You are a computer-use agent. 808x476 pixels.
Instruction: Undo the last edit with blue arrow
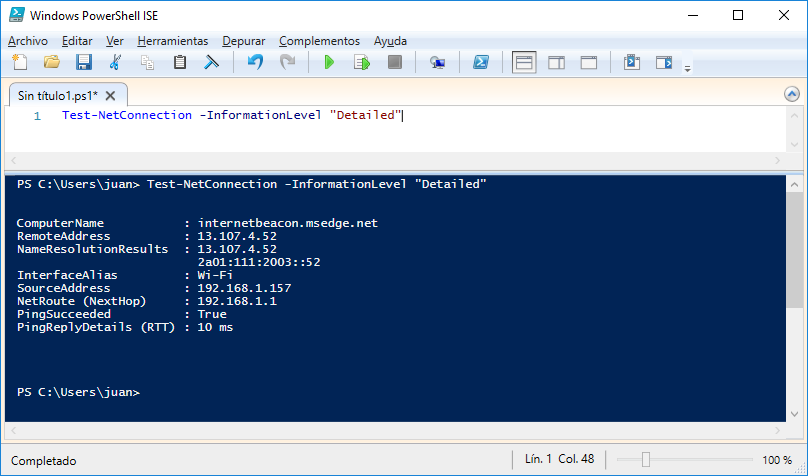255,62
